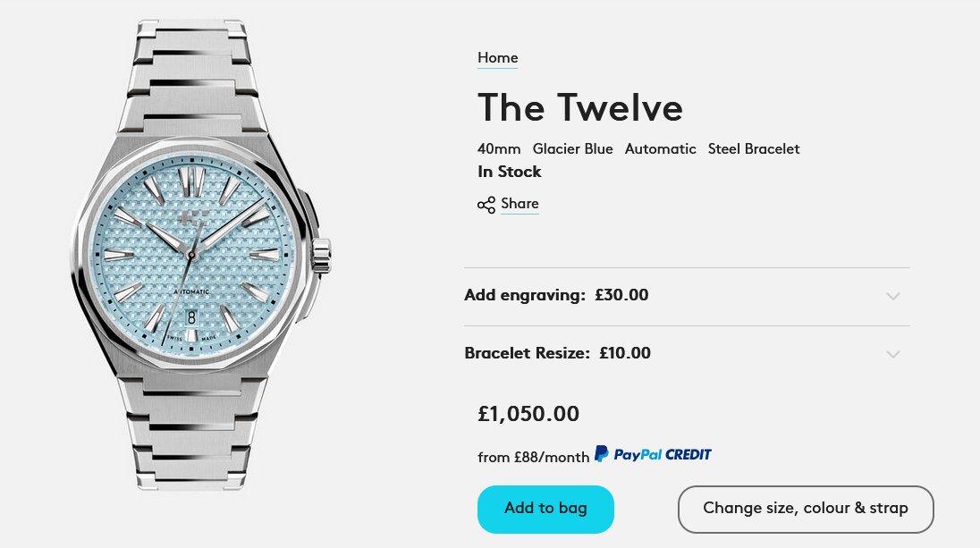Click the Share text link
The height and width of the screenshot is (548, 980).
click(520, 204)
